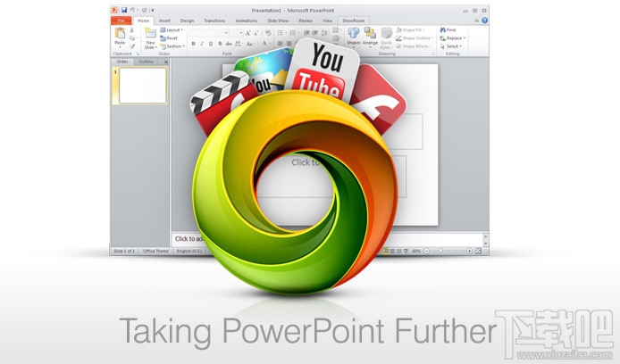The image size is (620, 364).
Task: Switch to the Home ribbon tab
Action: [143, 21]
